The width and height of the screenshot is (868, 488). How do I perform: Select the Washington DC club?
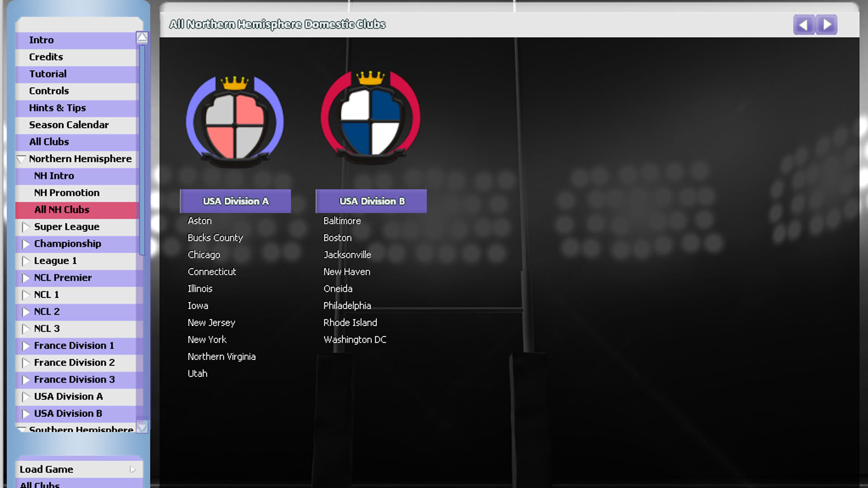(x=355, y=340)
